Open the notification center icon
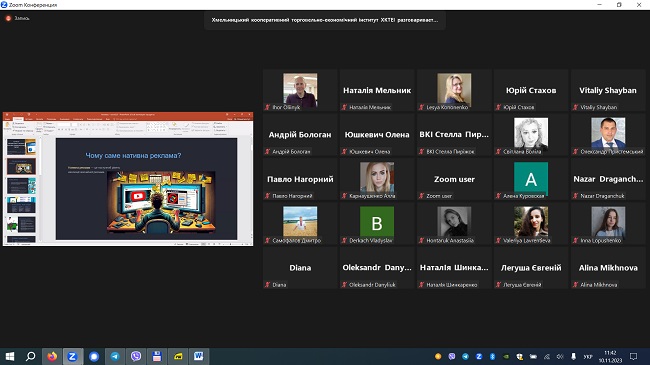 (633, 357)
